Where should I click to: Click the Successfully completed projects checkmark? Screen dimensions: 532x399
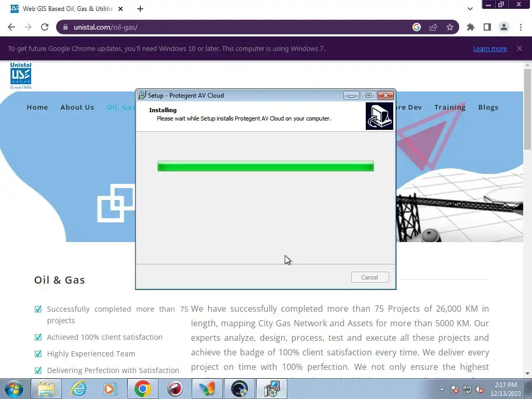(x=38, y=309)
